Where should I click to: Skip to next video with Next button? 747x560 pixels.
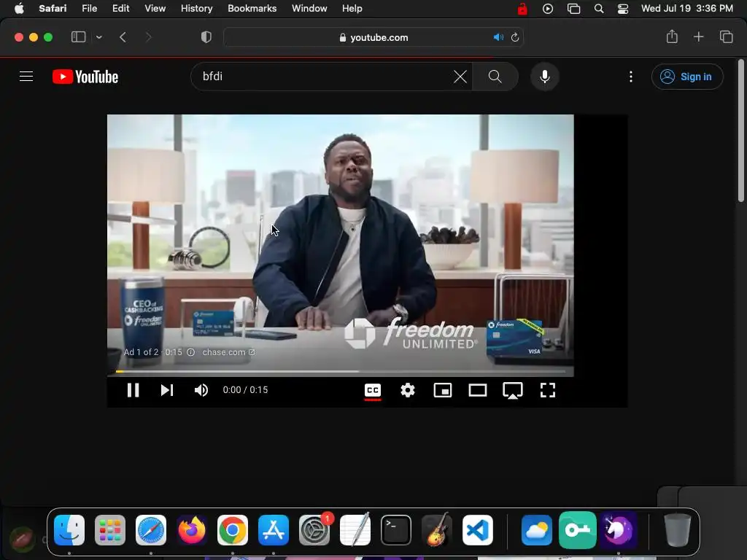pos(167,390)
